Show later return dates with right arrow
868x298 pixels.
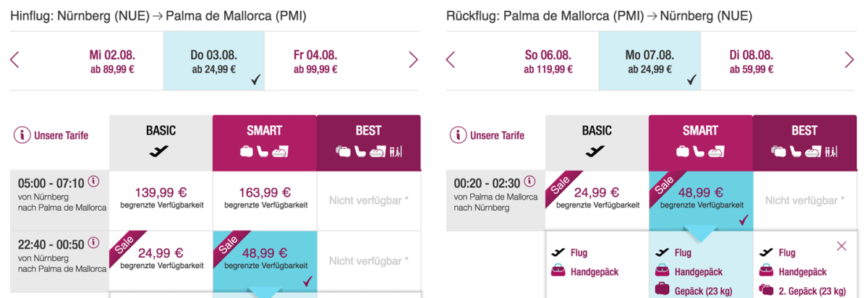pos(849,59)
